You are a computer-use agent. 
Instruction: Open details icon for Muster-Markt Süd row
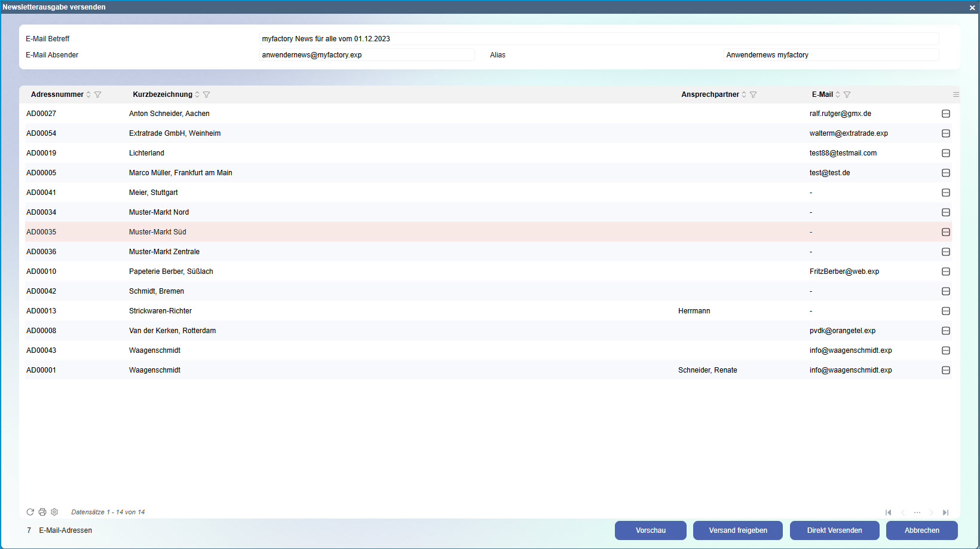[946, 232]
